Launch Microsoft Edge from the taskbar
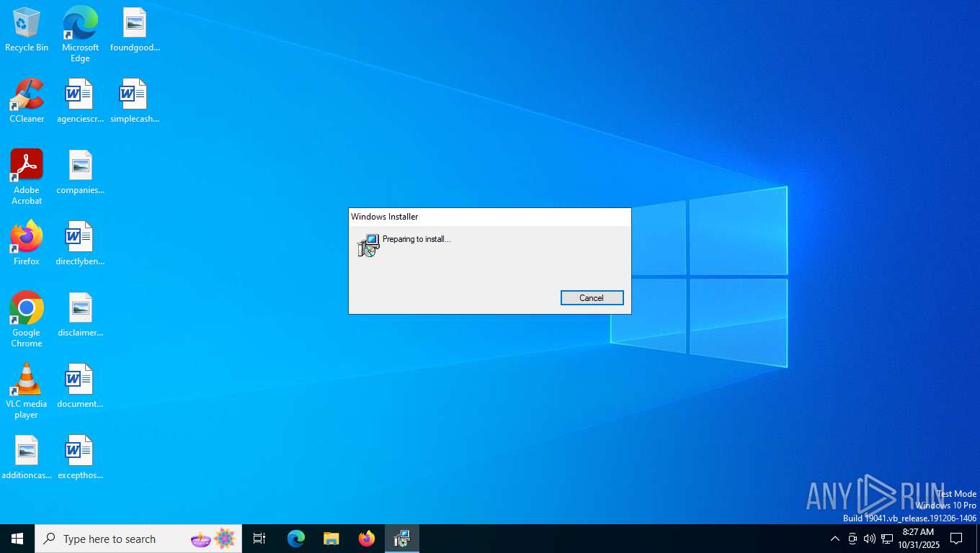This screenshot has height=553, width=980. click(295, 539)
